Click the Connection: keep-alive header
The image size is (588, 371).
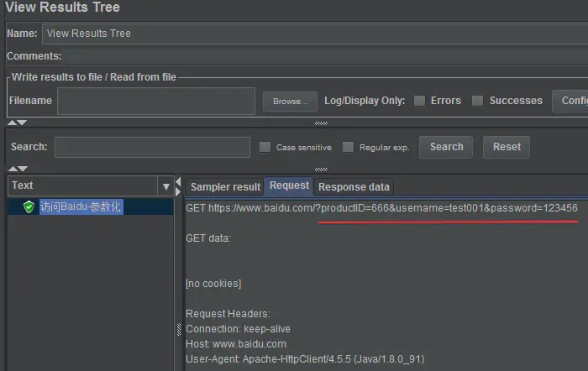(238, 329)
